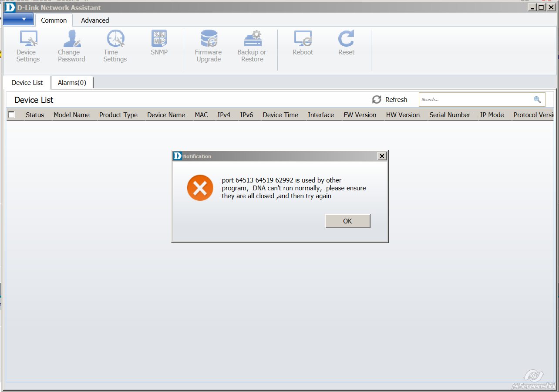Sort by the IPv4 column header
Screen dimensions: 559x392
tap(224, 115)
